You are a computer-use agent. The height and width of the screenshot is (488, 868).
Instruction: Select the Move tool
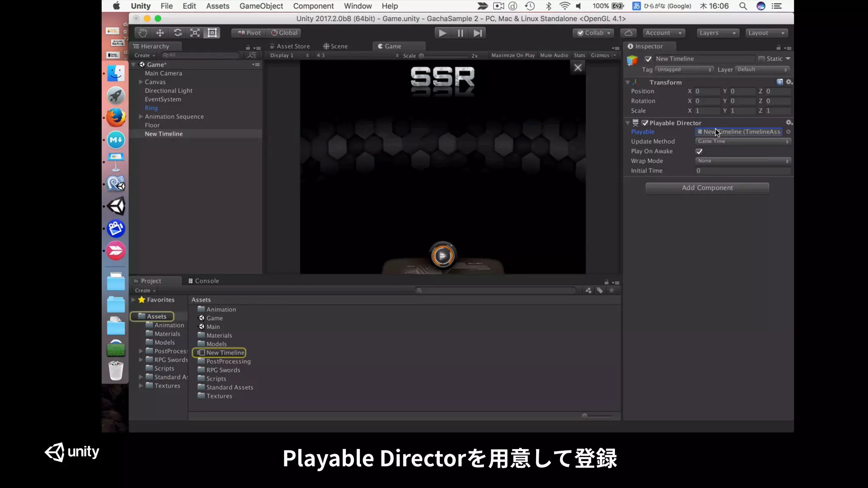pyautogui.click(x=160, y=33)
